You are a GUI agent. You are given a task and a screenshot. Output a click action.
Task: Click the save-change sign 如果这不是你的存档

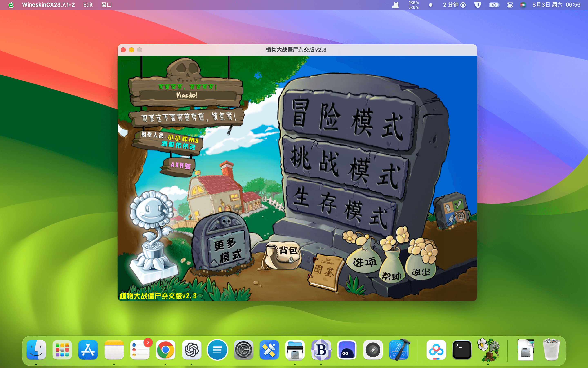point(187,117)
